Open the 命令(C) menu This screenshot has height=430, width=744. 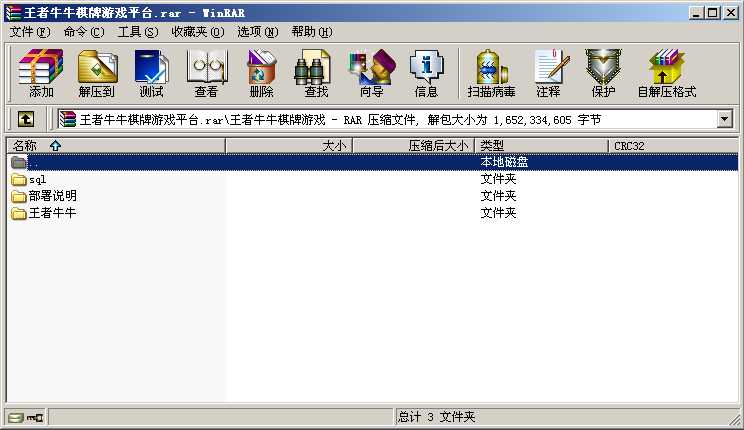[84, 32]
